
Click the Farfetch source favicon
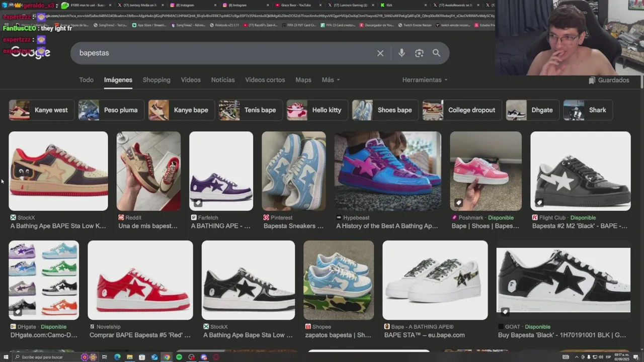click(194, 218)
